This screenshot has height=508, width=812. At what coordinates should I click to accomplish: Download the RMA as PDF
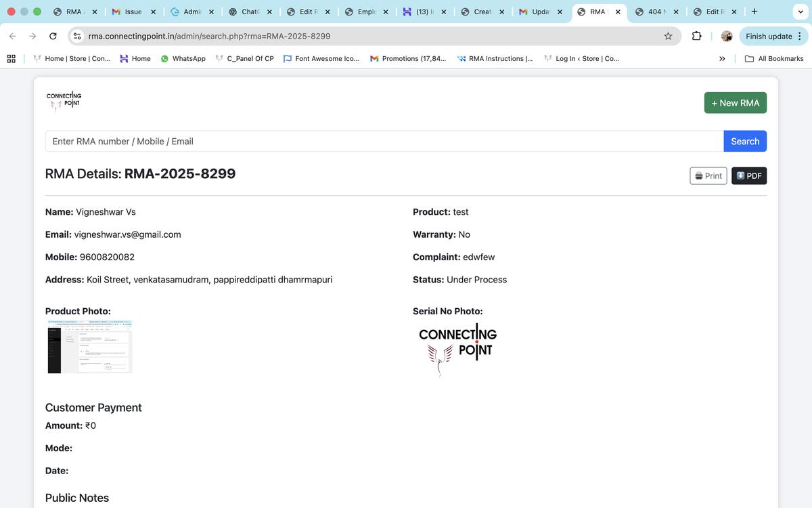(748, 176)
